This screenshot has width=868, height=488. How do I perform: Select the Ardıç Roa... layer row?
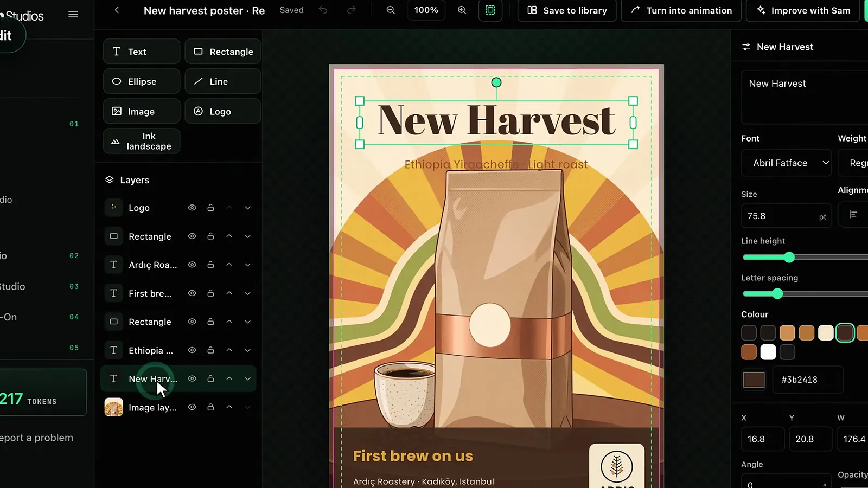point(178,265)
